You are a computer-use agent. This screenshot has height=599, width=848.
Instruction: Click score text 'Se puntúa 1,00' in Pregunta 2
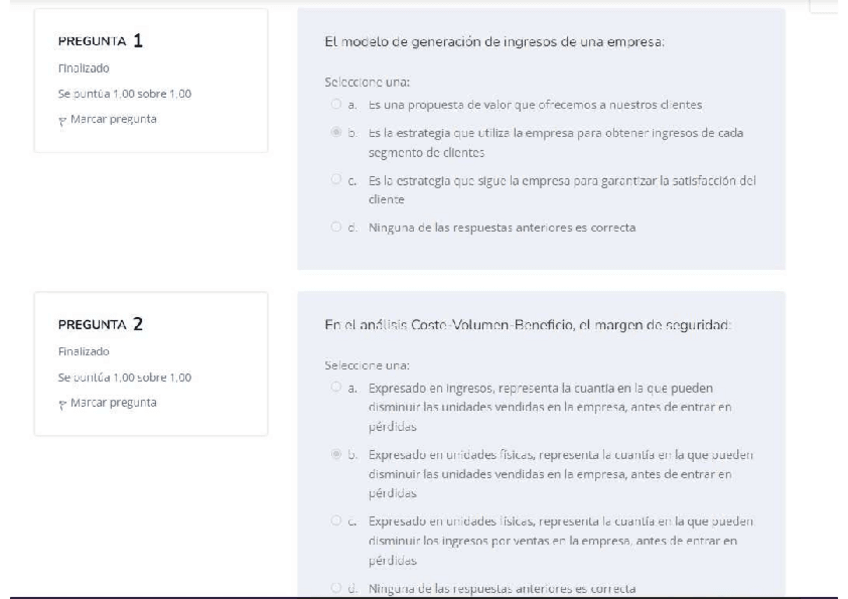tap(124, 377)
